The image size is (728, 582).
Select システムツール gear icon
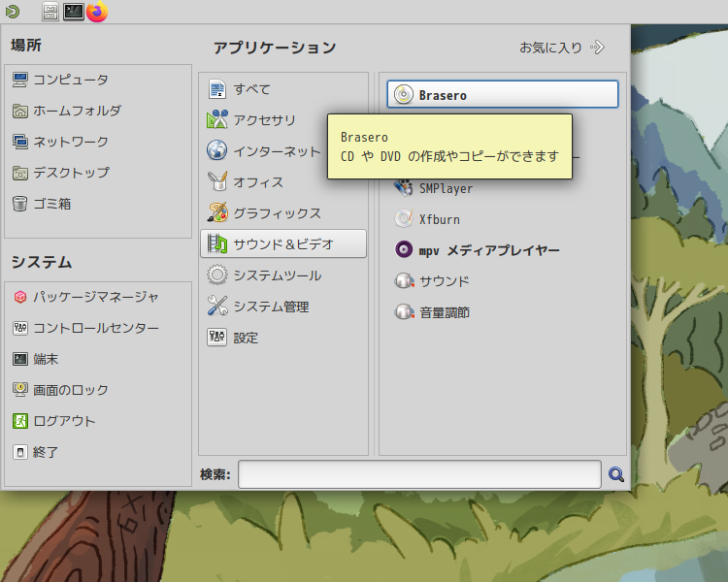coord(216,275)
